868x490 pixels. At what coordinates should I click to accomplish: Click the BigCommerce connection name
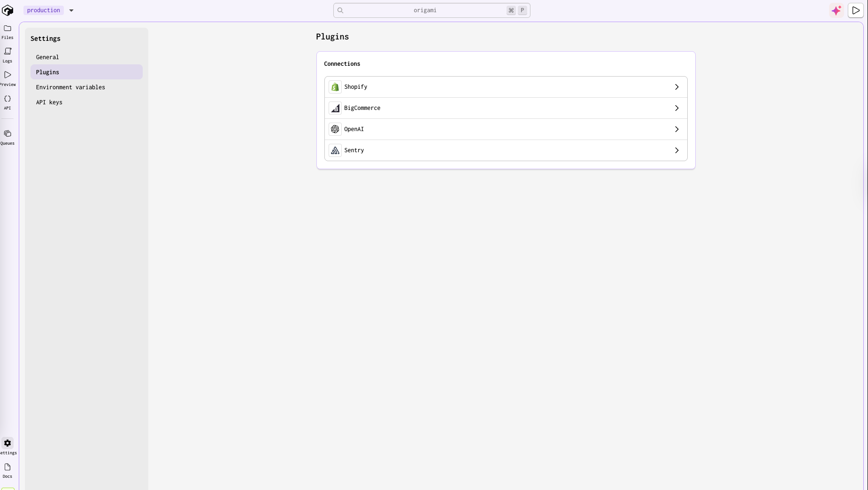(362, 108)
